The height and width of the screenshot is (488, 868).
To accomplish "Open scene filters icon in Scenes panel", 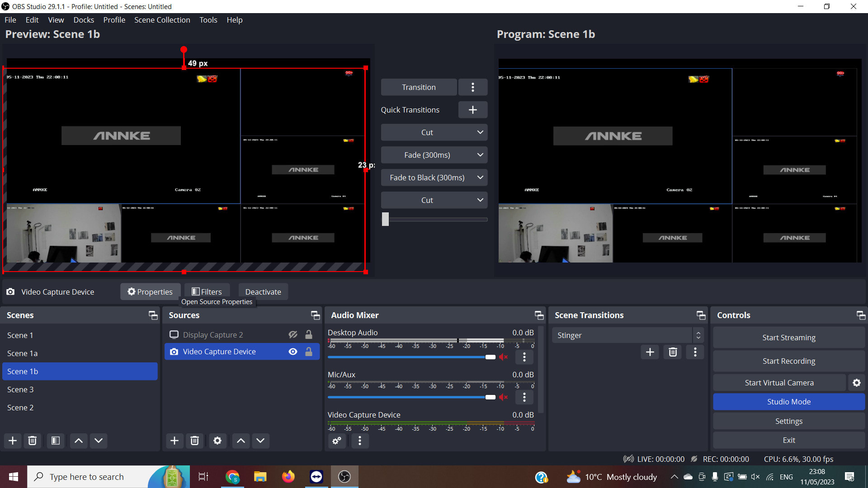I will pos(56,441).
